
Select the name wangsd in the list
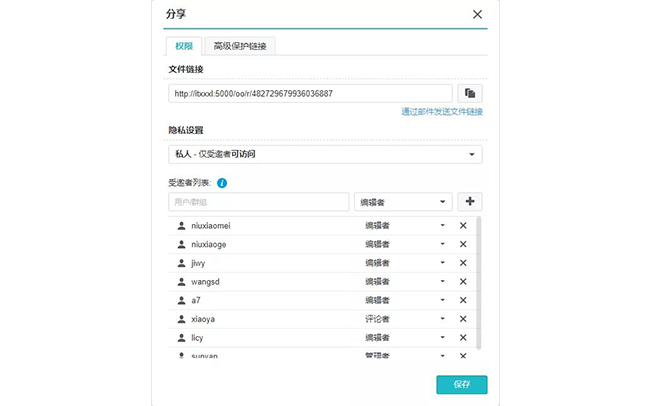coord(205,282)
